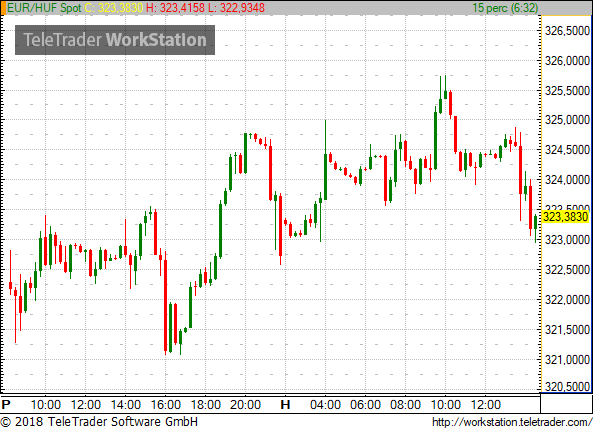This screenshot has width=593, height=431.
Task: Select the EUR/HUF Spot symbol title
Action: (44, 8)
